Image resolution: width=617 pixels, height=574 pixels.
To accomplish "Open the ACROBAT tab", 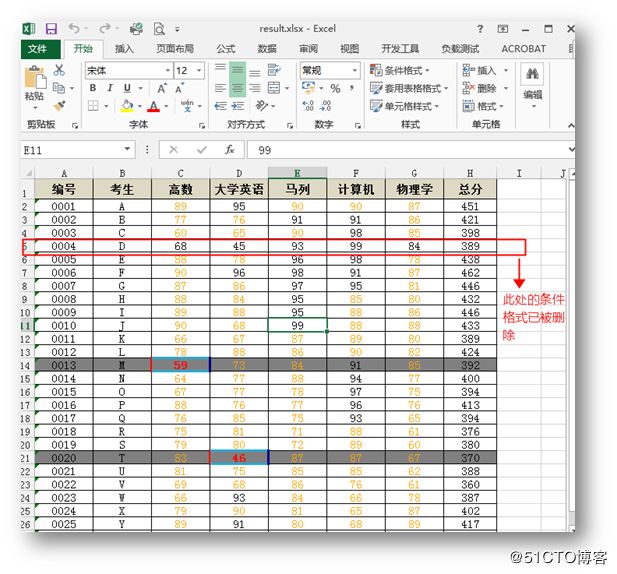I will 523,49.
